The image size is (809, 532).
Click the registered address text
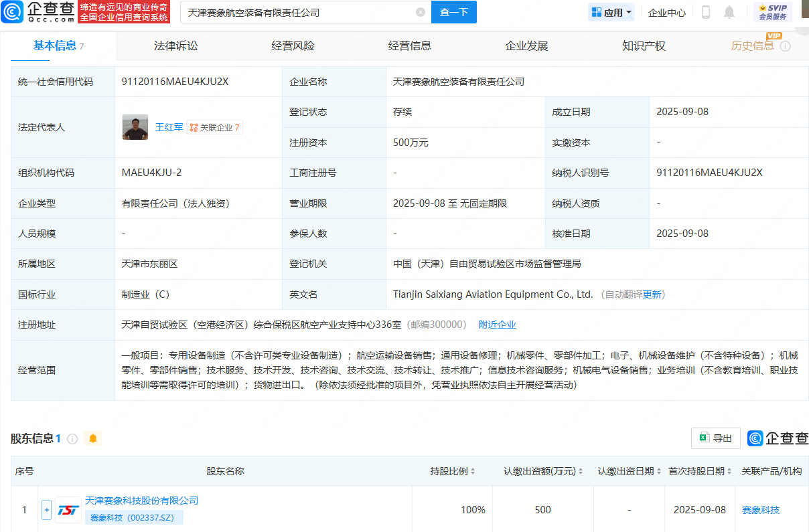(x=261, y=325)
